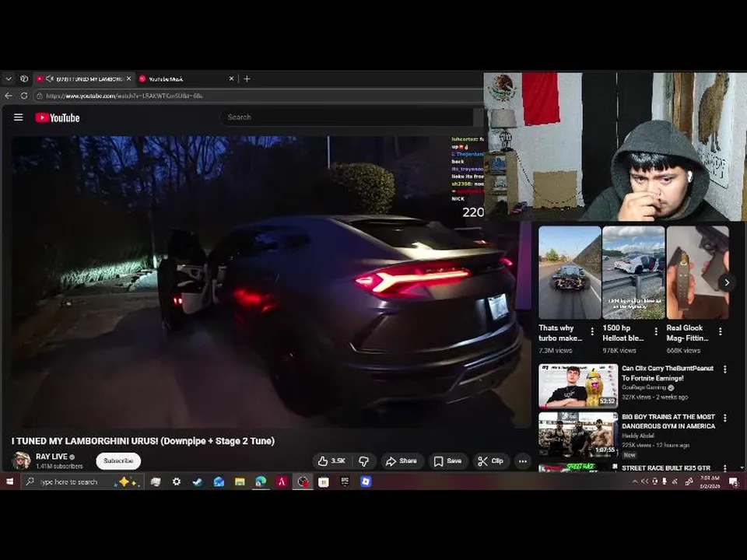
Task: Open the 'Can Clix Carry TheBurntPeanut' video thumbnail
Action: pyautogui.click(x=578, y=387)
